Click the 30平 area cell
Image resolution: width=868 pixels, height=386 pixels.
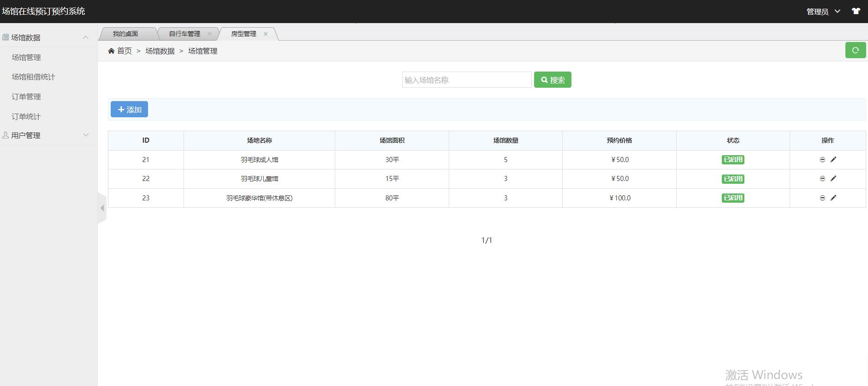392,160
